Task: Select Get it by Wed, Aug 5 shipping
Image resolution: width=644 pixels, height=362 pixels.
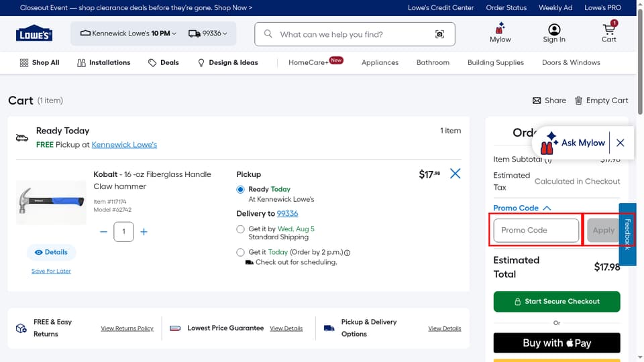Action: [x=240, y=229]
